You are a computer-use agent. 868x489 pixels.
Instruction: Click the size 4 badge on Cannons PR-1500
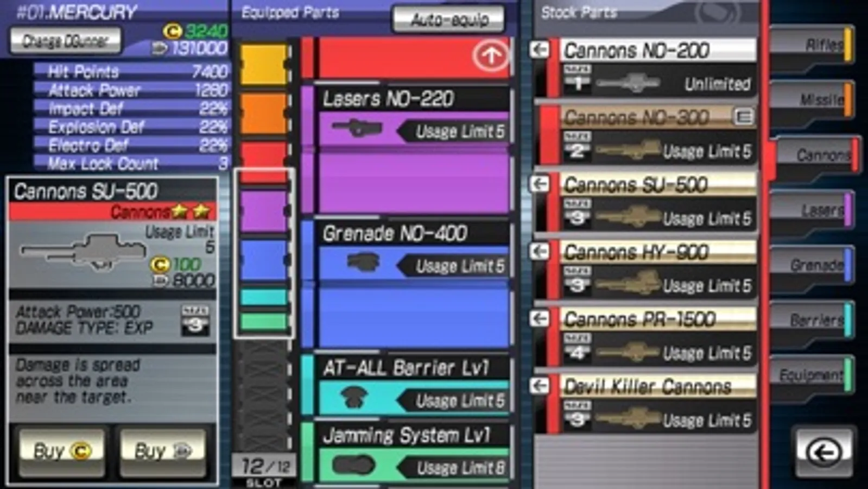[x=576, y=348]
